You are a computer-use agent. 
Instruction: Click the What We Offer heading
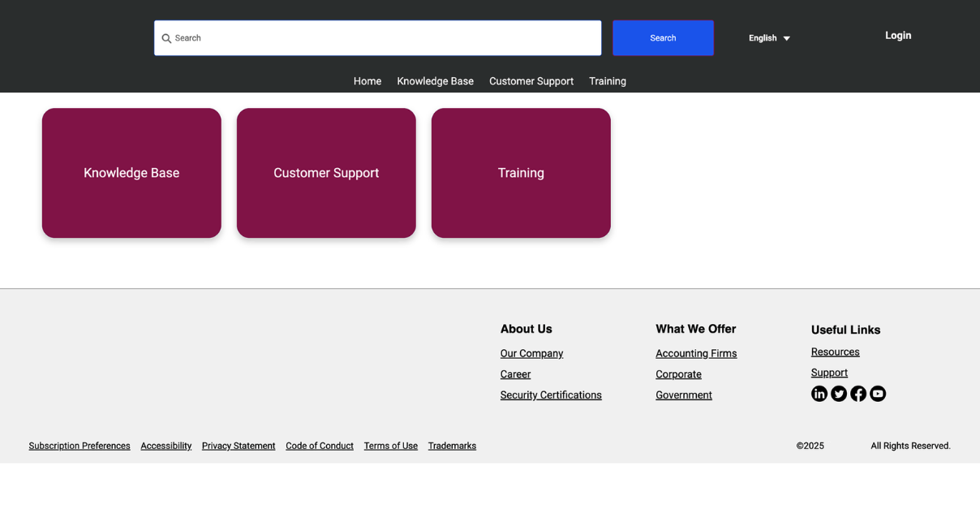pos(695,329)
